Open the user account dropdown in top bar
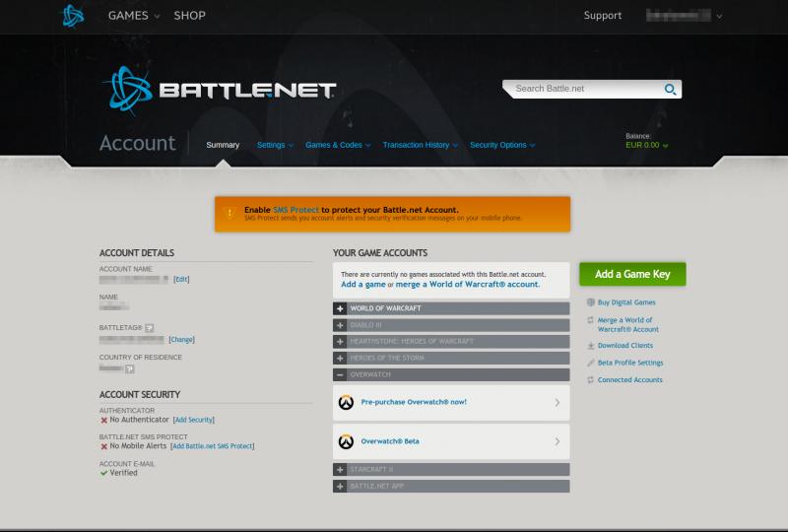The width and height of the screenshot is (788, 532). [x=684, y=16]
